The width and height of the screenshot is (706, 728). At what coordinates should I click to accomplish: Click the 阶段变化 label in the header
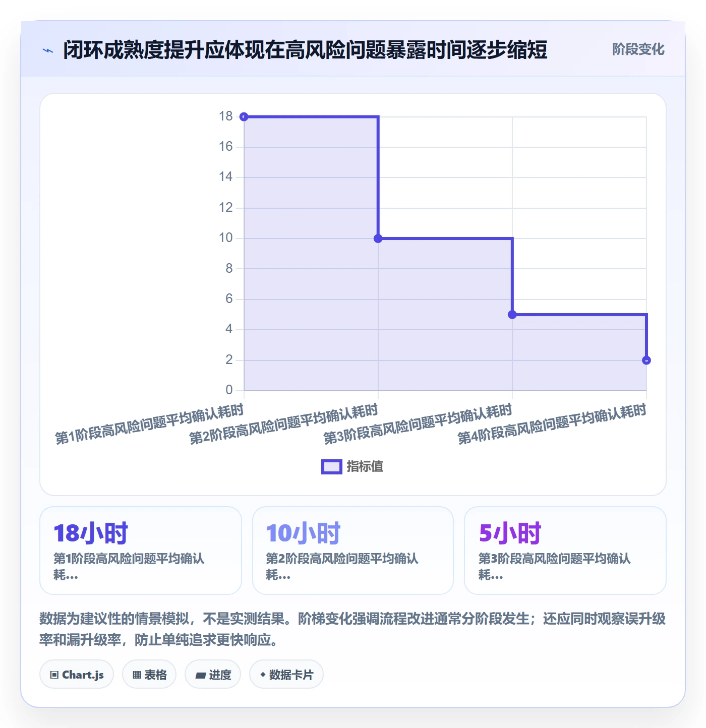[638, 49]
